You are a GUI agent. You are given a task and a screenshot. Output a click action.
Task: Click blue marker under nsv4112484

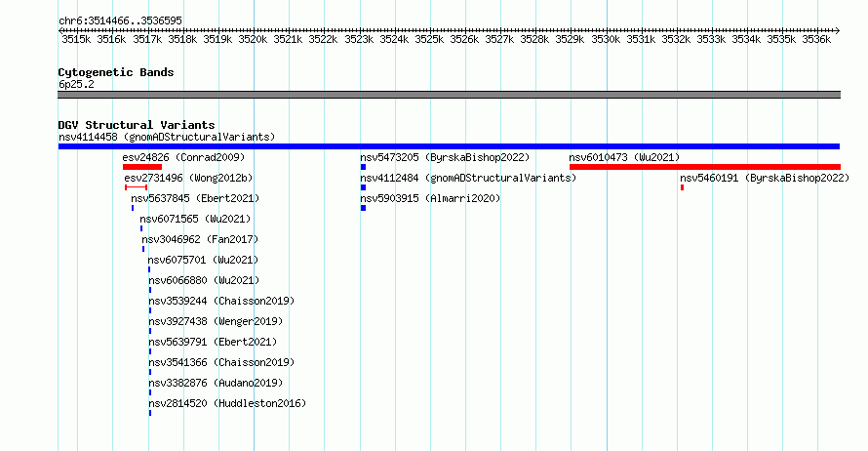[x=363, y=187]
